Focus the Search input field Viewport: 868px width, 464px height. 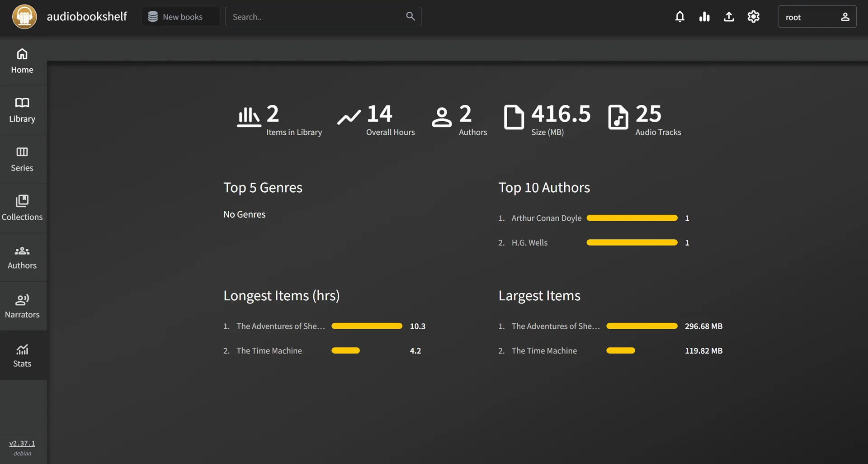[x=323, y=17]
